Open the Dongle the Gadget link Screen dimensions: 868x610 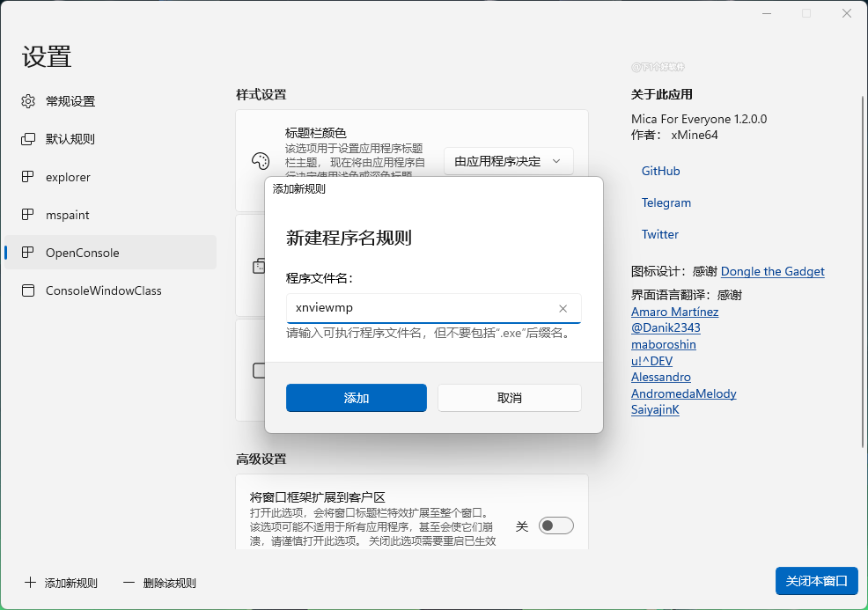(x=772, y=271)
